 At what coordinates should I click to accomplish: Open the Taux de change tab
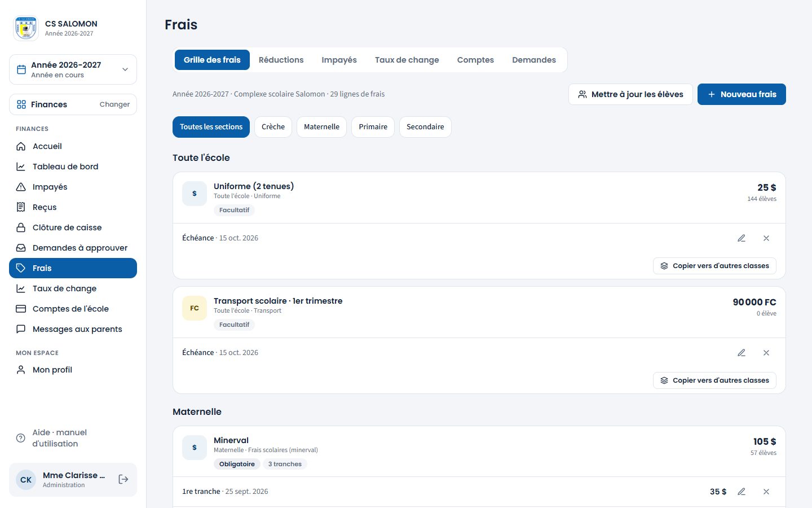tap(407, 60)
